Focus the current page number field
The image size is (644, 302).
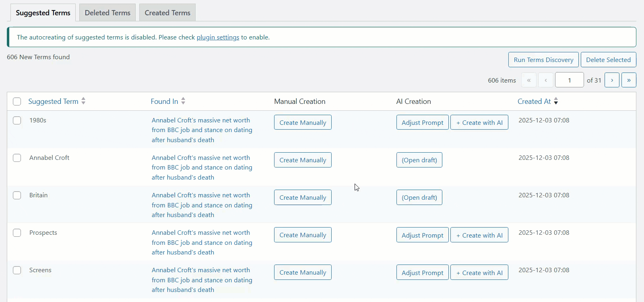[570, 80]
